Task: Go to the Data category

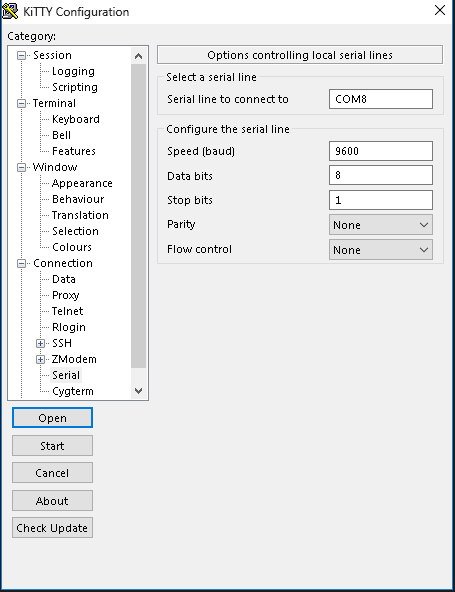Action: [63, 279]
